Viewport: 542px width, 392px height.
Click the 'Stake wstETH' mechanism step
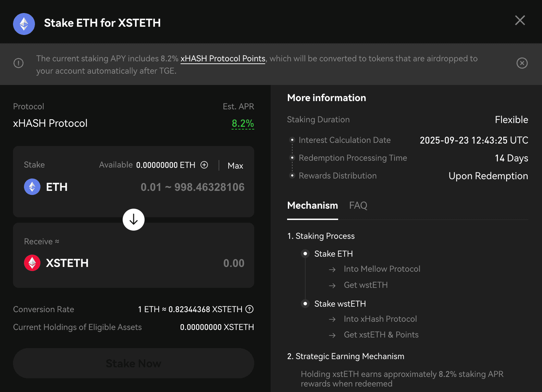click(340, 304)
